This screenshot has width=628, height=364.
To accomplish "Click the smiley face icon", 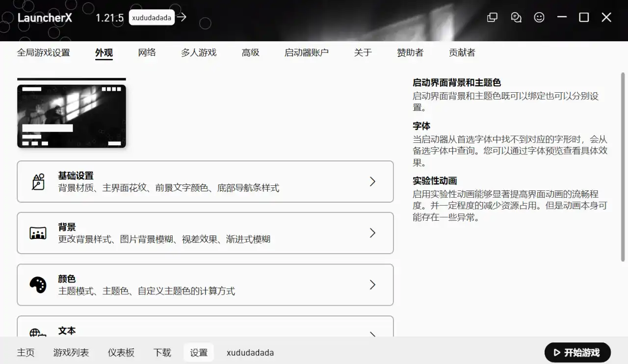I will point(539,17).
